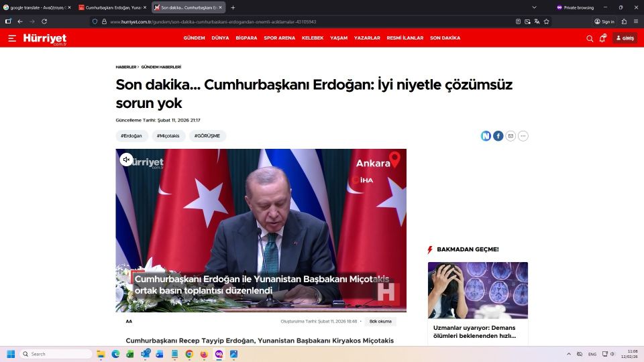
Task: Open GÜNDEM menu item
Action: (194, 38)
